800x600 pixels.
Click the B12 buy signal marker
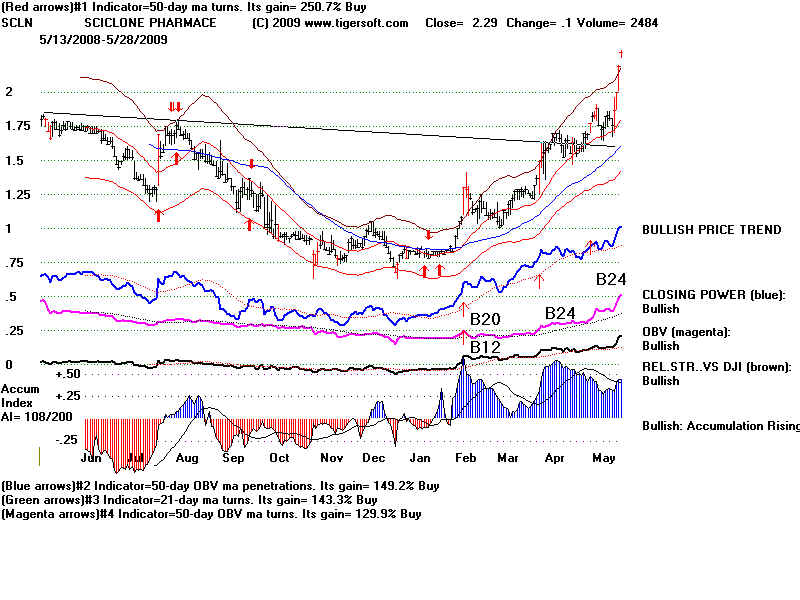486,346
